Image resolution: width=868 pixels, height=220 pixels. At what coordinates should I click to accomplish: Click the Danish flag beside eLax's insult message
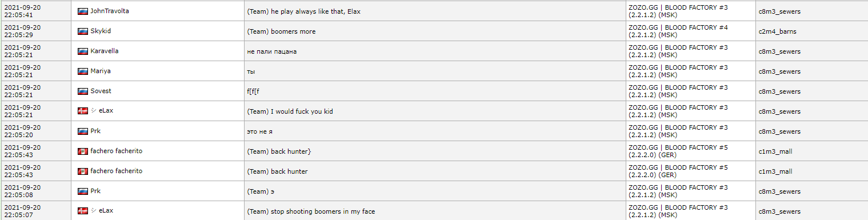(82, 111)
